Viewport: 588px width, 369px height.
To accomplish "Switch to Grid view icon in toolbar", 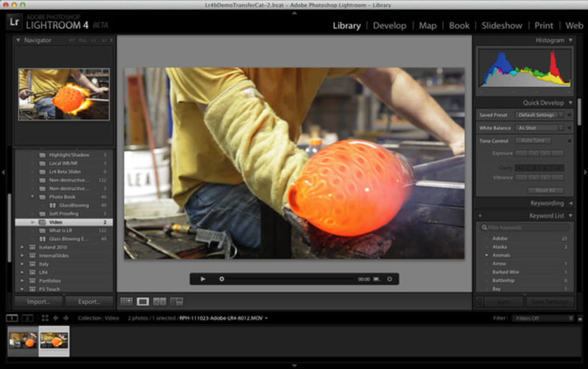I will point(127,302).
